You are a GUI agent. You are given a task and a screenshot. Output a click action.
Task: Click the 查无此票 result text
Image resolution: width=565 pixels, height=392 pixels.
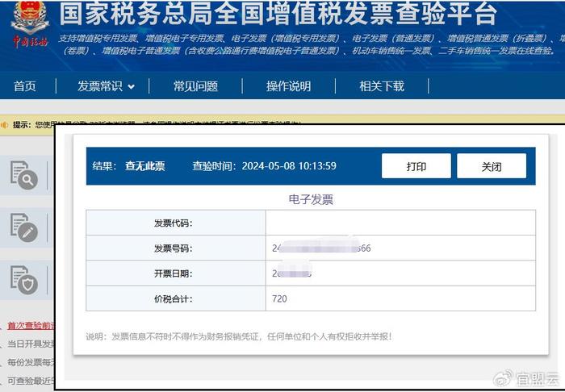pos(144,166)
